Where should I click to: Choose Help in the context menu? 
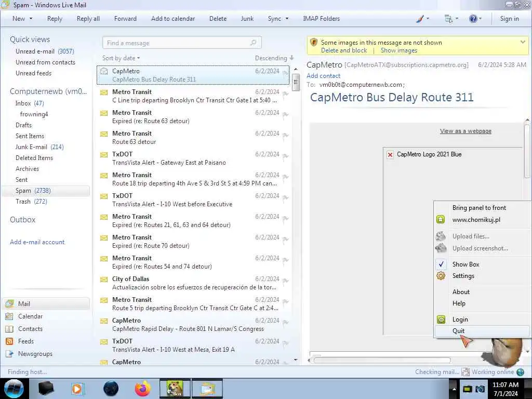coord(459,303)
